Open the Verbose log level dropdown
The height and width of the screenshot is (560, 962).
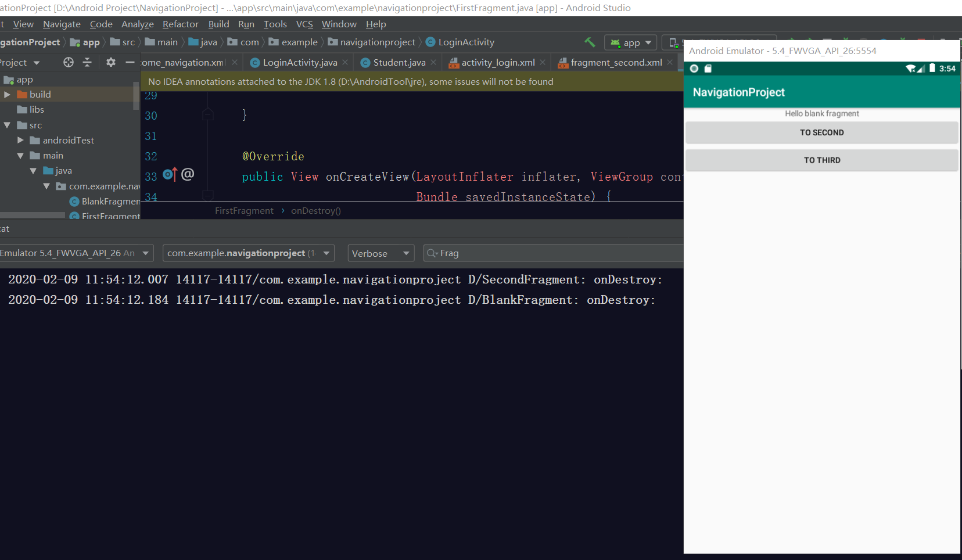(x=381, y=253)
